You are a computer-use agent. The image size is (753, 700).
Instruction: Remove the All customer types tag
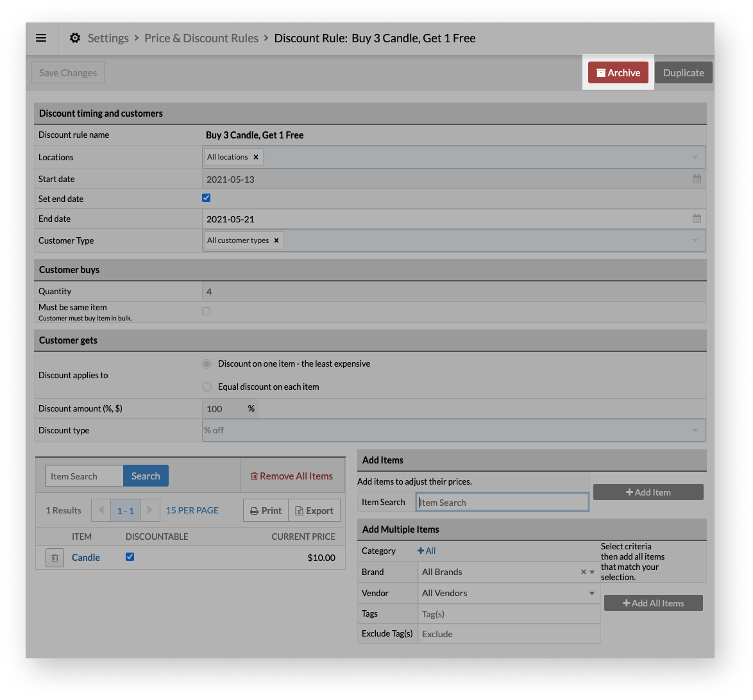(x=276, y=240)
